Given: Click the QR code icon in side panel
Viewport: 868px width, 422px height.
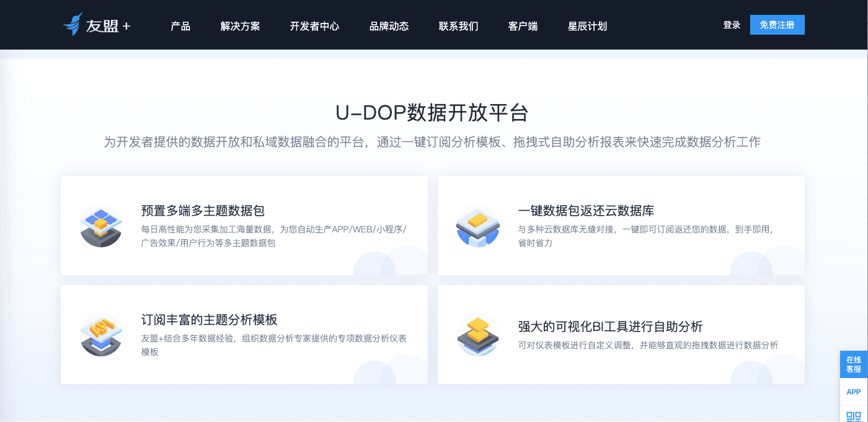Looking at the screenshot, I should (x=854, y=416).
